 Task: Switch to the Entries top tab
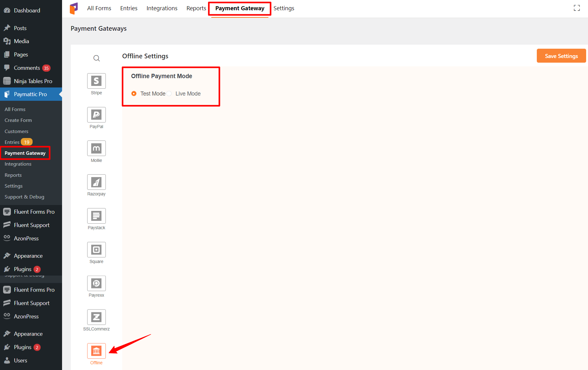click(129, 8)
